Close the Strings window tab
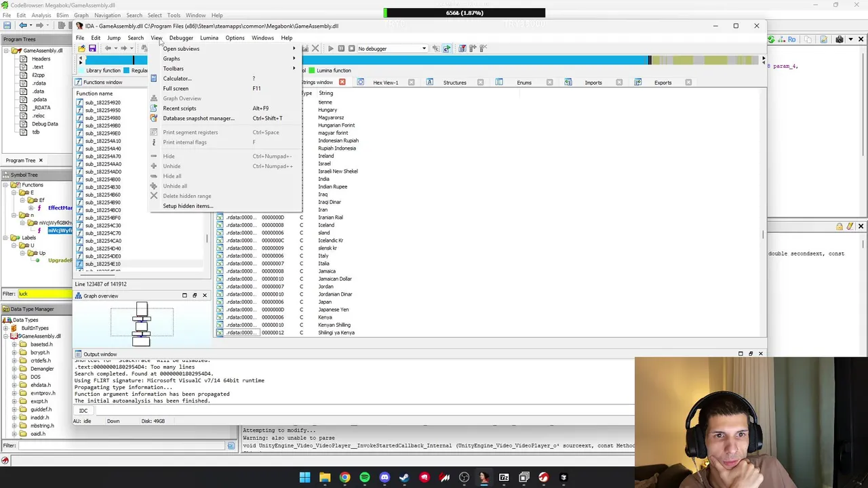This screenshot has width=868, height=488. [342, 83]
